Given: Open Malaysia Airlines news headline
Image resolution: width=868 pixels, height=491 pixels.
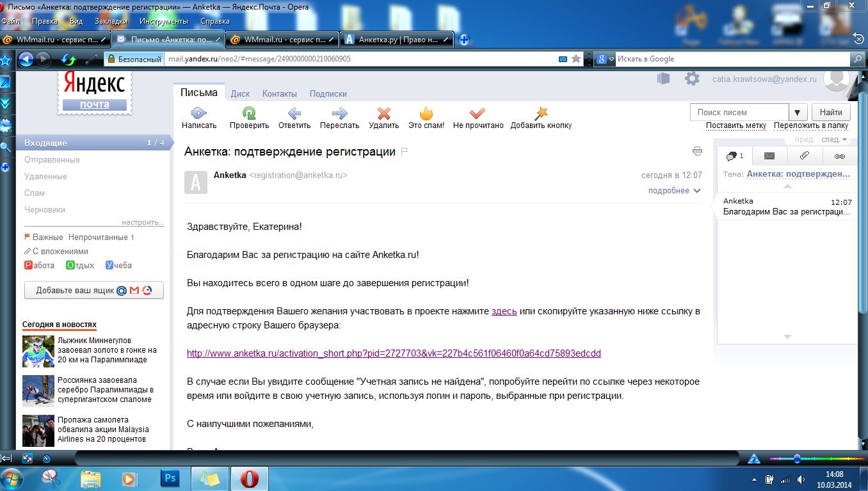Looking at the screenshot, I should pos(103,430).
